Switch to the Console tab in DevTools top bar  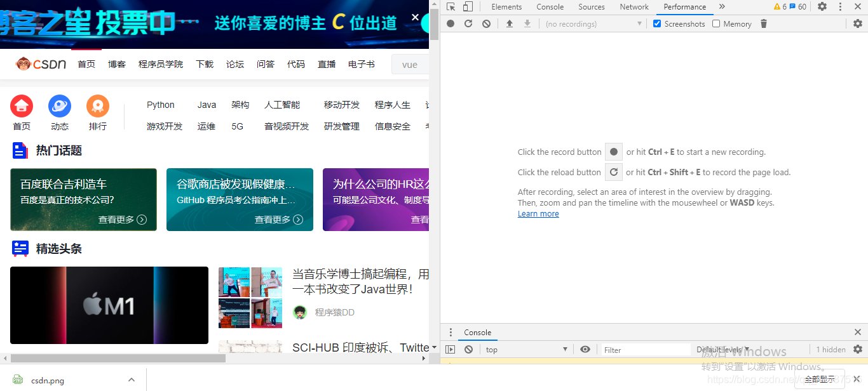(550, 7)
